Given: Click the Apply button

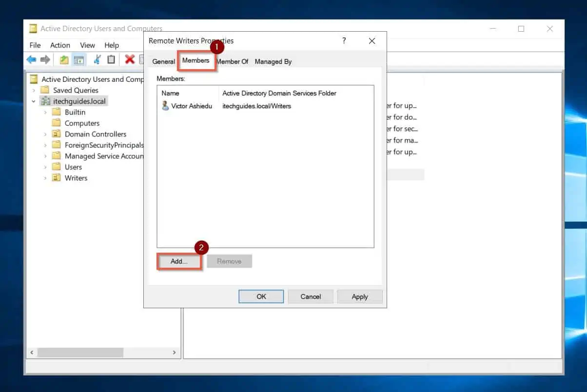Looking at the screenshot, I should [360, 297].
